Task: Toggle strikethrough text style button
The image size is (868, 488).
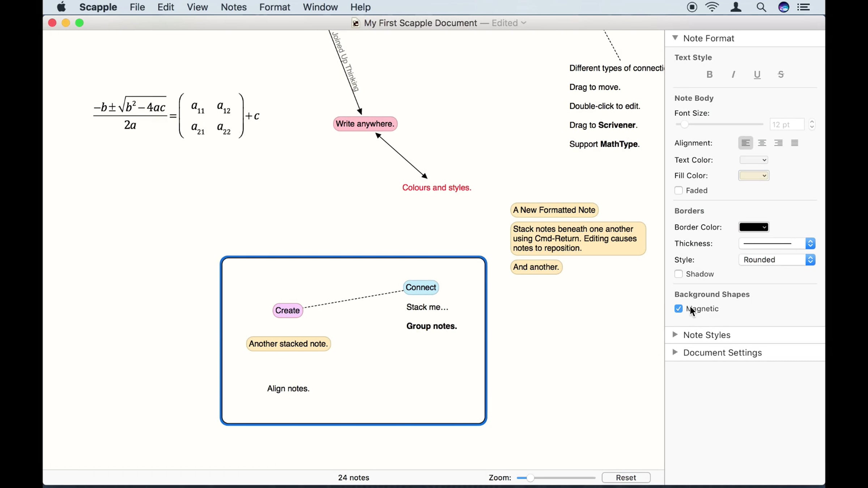Action: pyautogui.click(x=781, y=74)
